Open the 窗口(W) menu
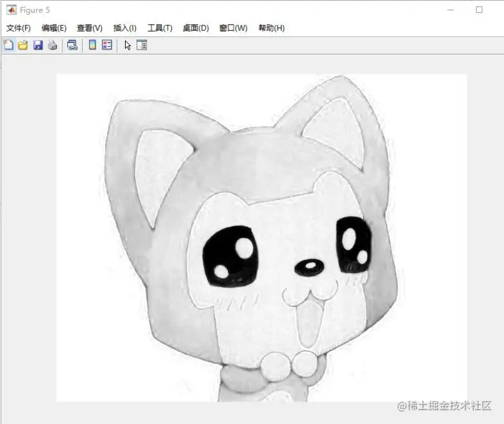Viewport: 504px width, 424px height. tap(233, 28)
